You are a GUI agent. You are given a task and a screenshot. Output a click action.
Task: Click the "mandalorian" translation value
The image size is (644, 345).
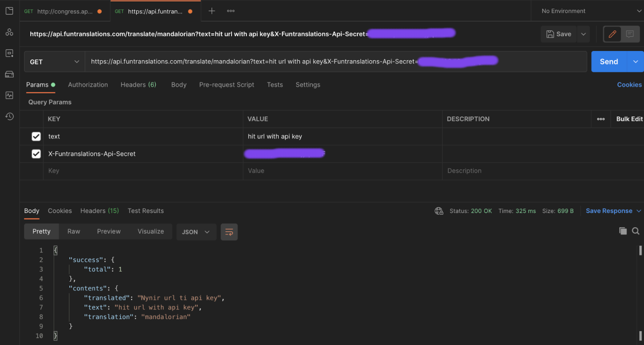tap(166, 317)
